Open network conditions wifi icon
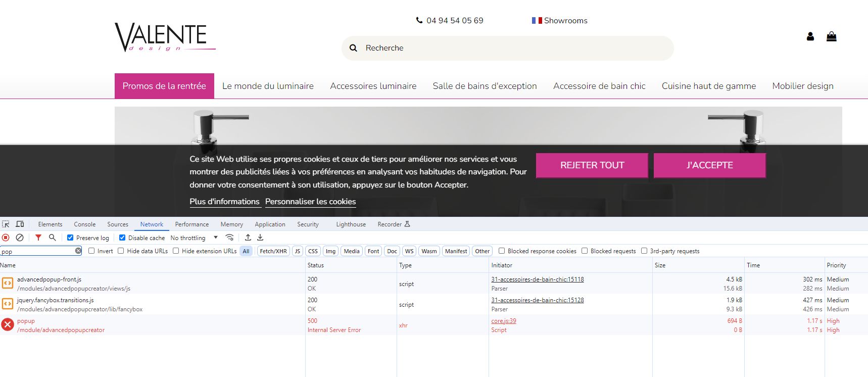868x377 pixels. click(x=229, y=238)
